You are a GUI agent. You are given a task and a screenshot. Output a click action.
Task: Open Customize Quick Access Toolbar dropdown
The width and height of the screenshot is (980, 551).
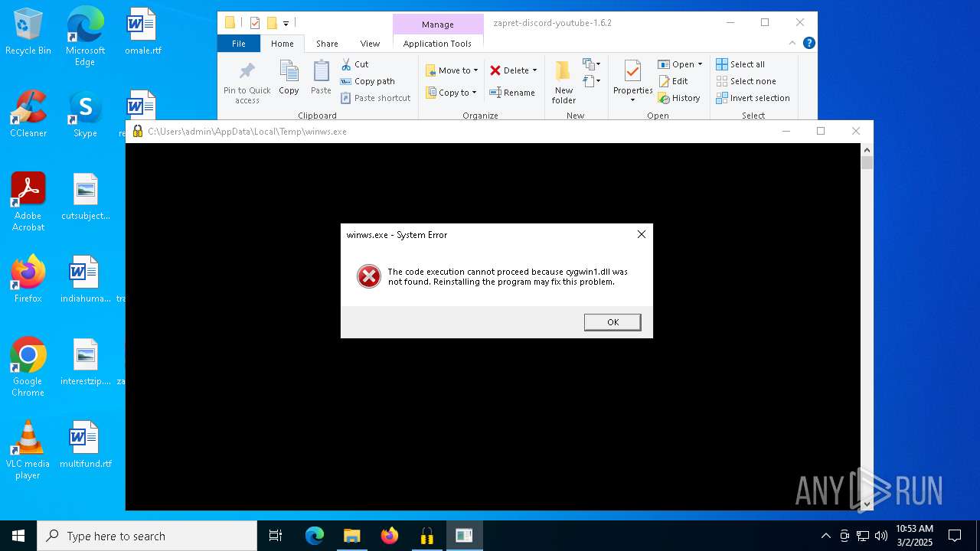pyautogui.click(x=286, y=23)
